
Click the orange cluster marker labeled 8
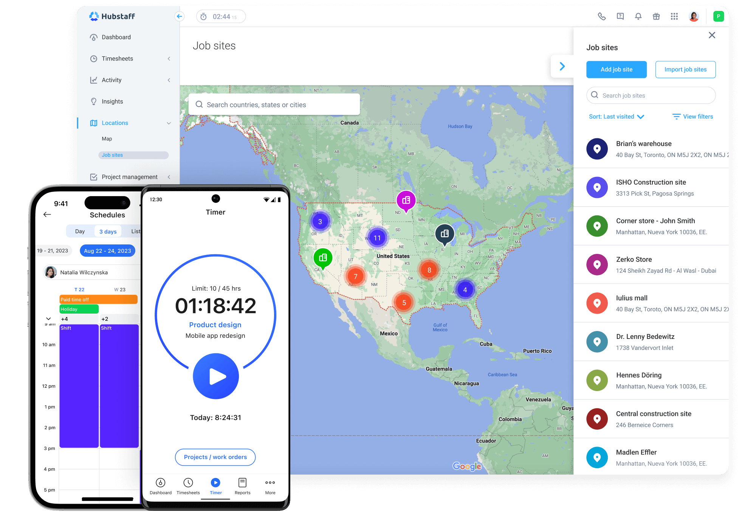pos(429,270)
